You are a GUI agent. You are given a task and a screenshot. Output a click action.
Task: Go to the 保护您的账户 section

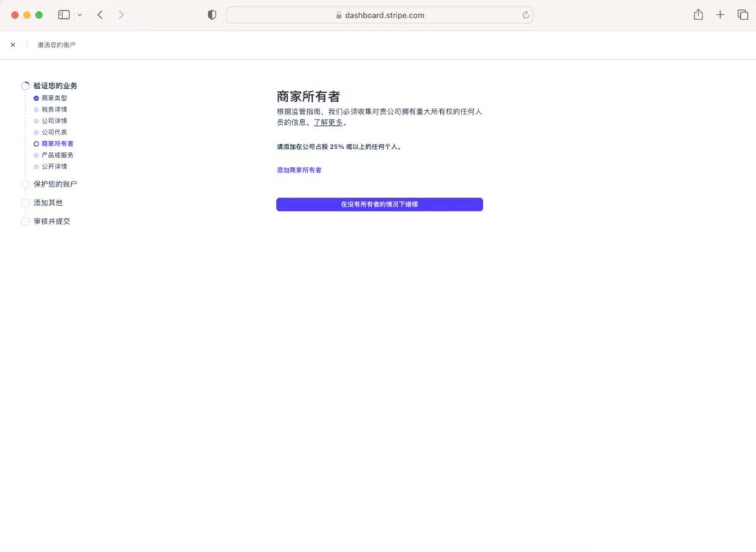coord(55,184)
